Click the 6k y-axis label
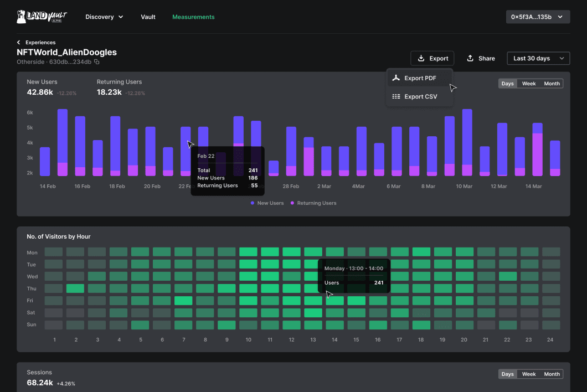 coord(30,112)
